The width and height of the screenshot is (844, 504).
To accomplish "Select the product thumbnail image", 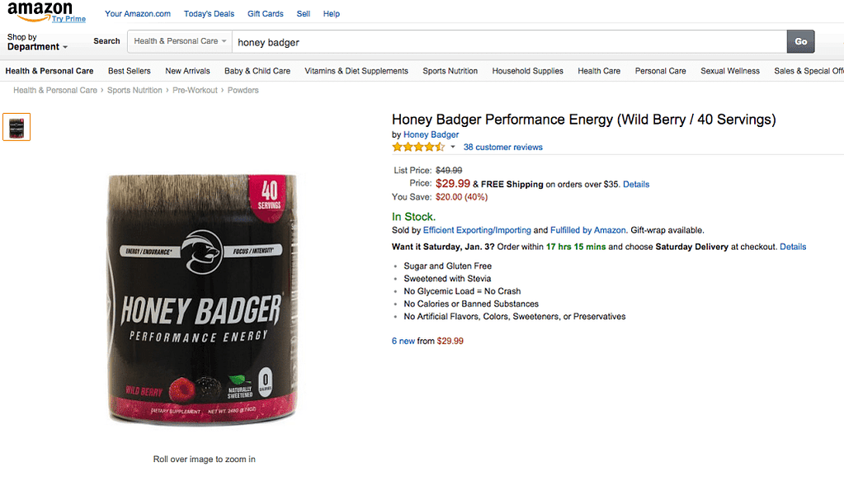I will (17, 127).
